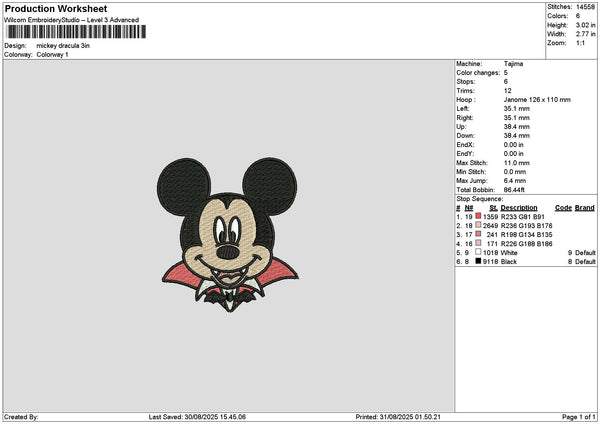Click the 'Created By:' footer label
Screen dimensions: 600x424
[21, 417]
